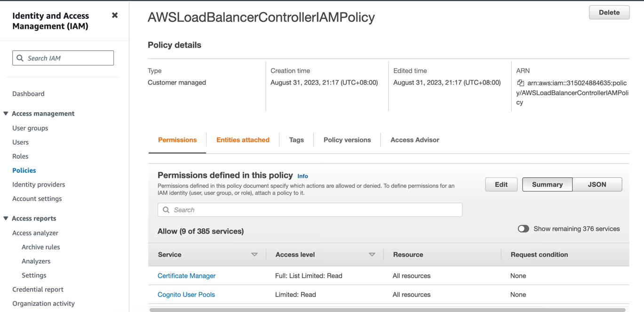Enable Show remaining 376 services

tap(523, 228)
